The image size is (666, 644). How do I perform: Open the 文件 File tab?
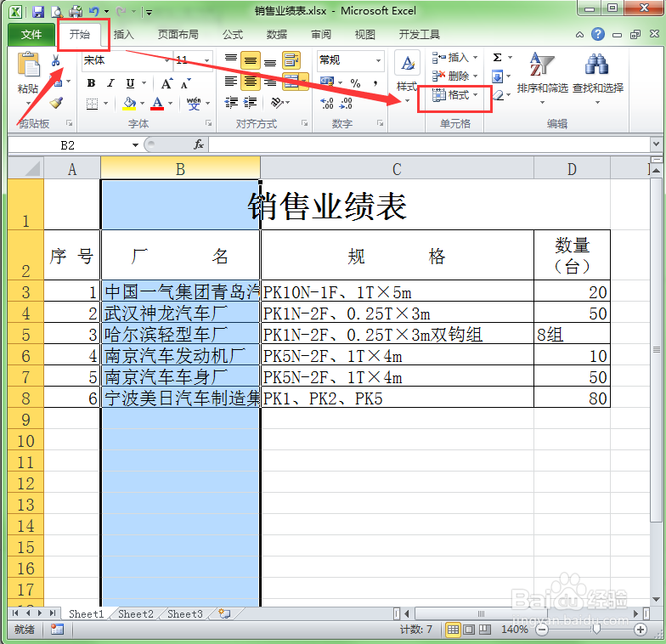(x=31, y=34)
